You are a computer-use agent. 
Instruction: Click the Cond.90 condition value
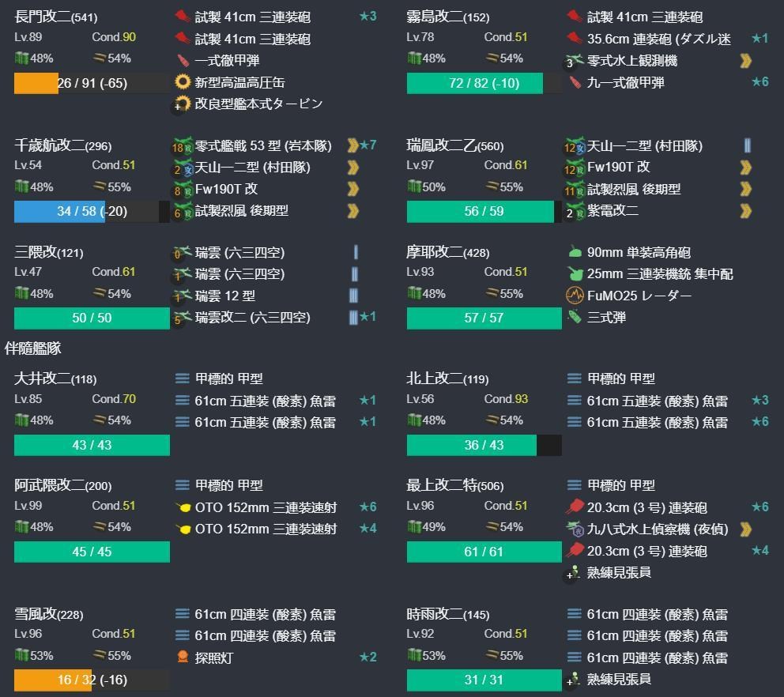[x=114, y=36]
